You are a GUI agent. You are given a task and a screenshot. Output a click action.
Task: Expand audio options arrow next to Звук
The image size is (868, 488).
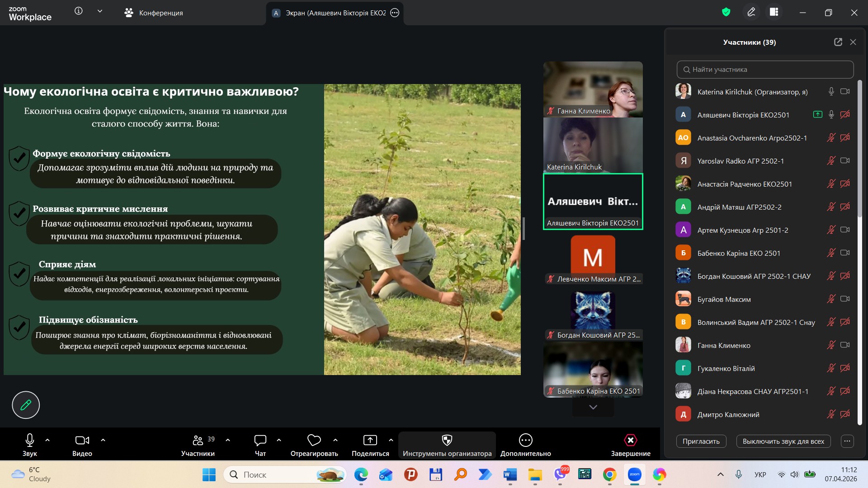(47, 440)
